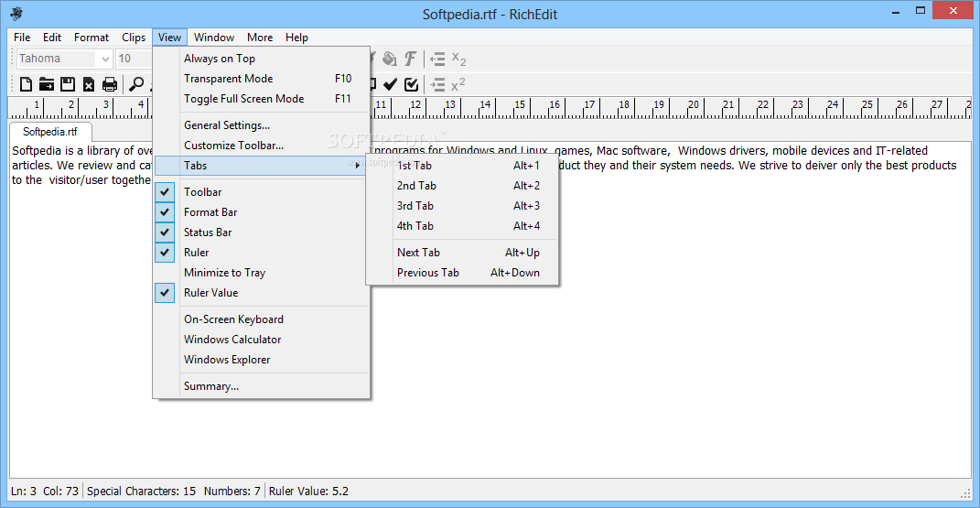Image resolution: width=980 pixels, height=508 pixels.
Task: Click the checked box toolbar icon
Action: point(411,84)
